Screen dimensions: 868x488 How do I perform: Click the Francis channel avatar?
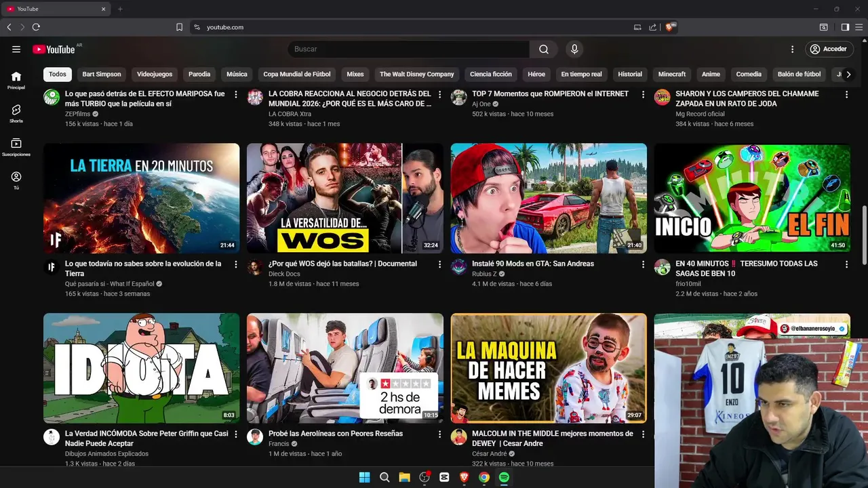(x=255, y=436)
